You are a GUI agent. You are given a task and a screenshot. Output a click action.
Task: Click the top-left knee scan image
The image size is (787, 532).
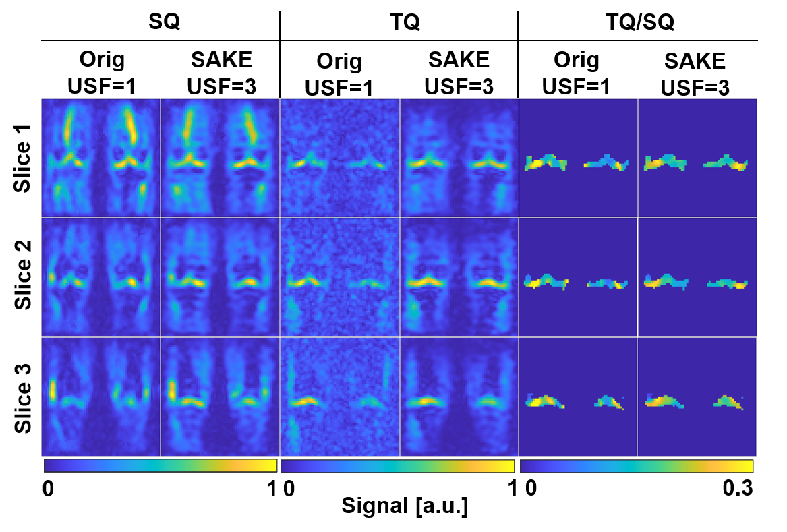coord(101,158)
